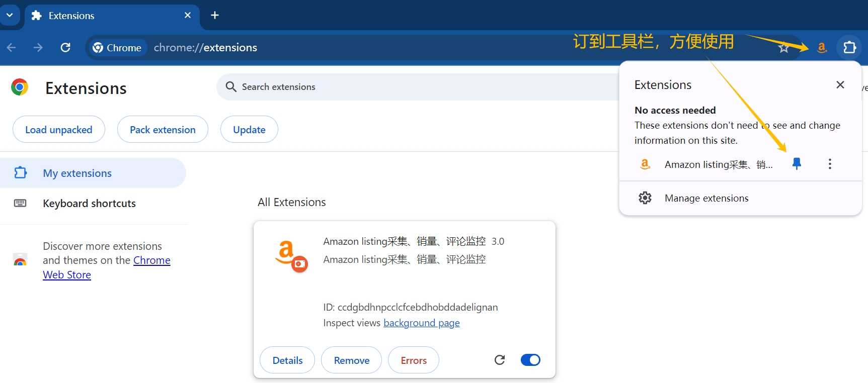Click the Web Store rainbow icon
This screenshot has width=868, height=383.
pyautogui.click(x=20, y=260)
